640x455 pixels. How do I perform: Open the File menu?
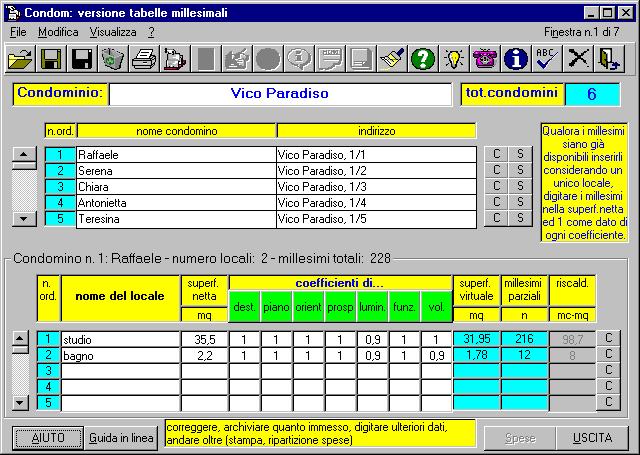click(18, 32)
